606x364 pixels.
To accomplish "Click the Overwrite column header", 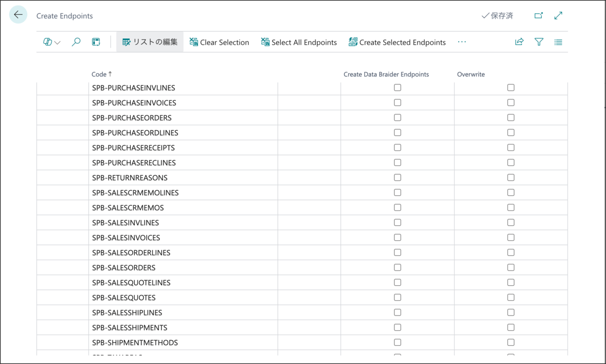I will (x=471, y=74).
